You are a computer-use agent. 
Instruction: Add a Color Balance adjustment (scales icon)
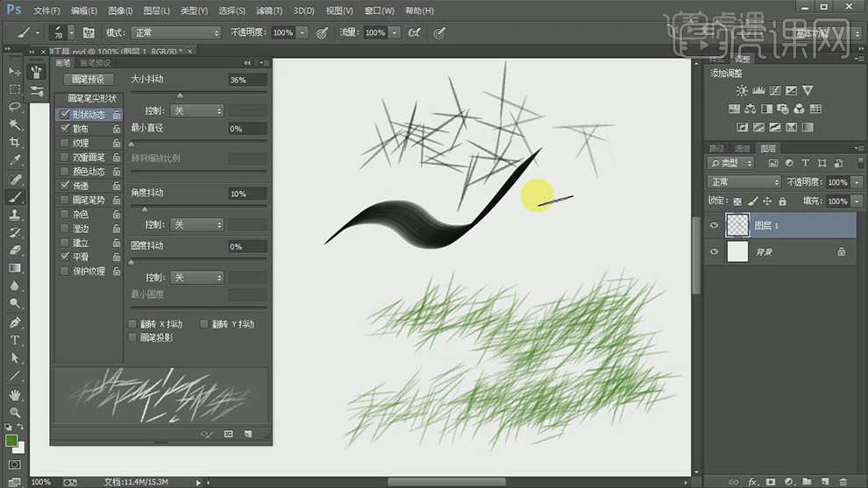pos(751,110)
